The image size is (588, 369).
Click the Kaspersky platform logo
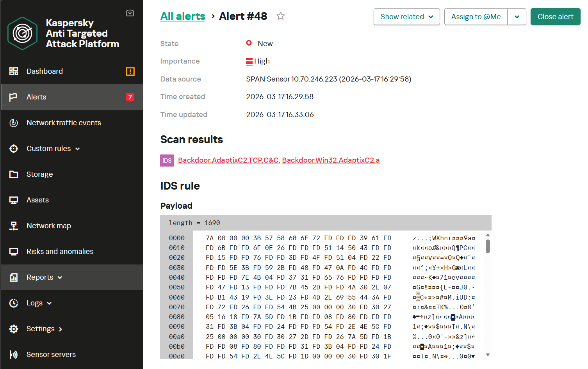[23, 34]
